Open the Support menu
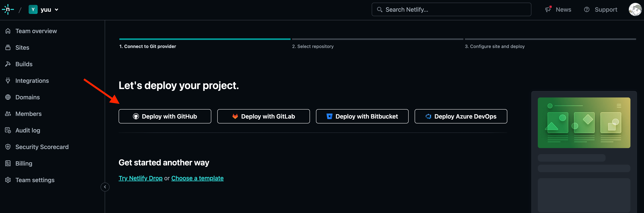Viewport: 644px width, 213px height. click(601, 9)
